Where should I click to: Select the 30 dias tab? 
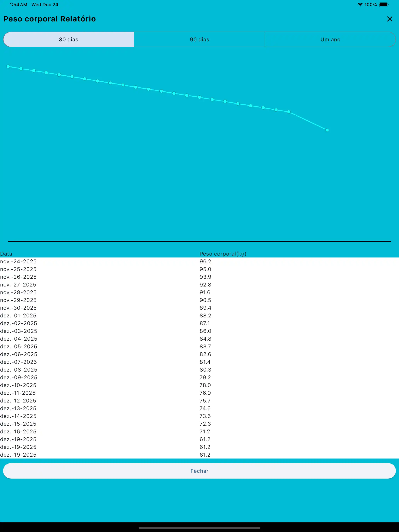click(69, 39)
